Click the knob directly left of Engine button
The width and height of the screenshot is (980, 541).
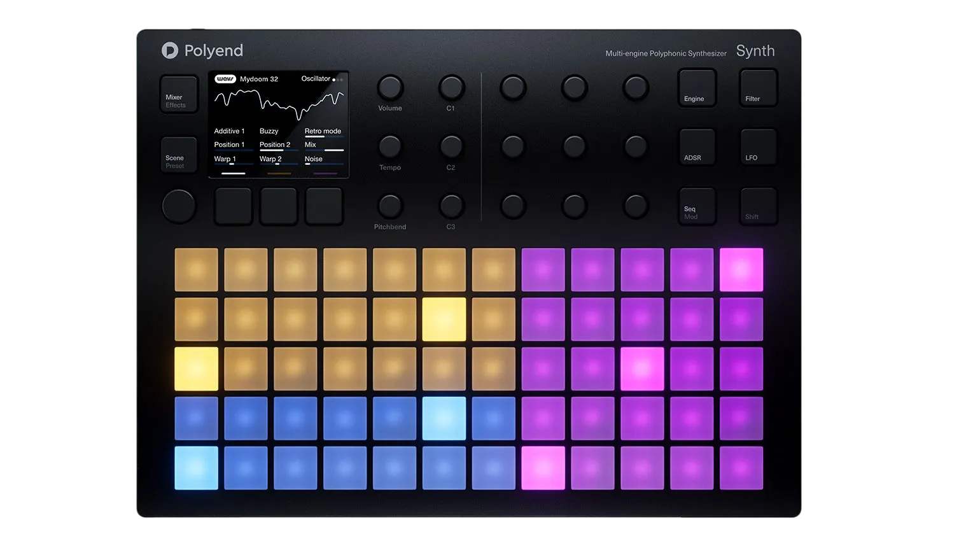635,87
